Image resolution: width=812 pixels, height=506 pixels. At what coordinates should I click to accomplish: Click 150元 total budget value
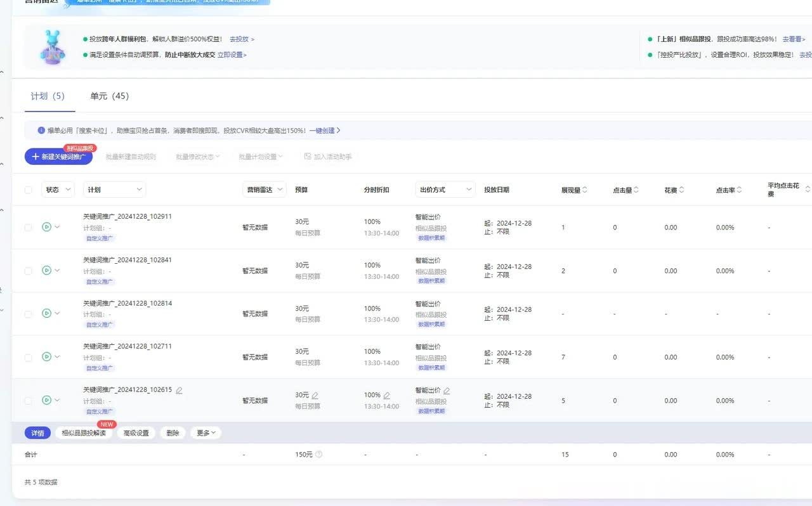pyautogui.click(x=304, y=455)
